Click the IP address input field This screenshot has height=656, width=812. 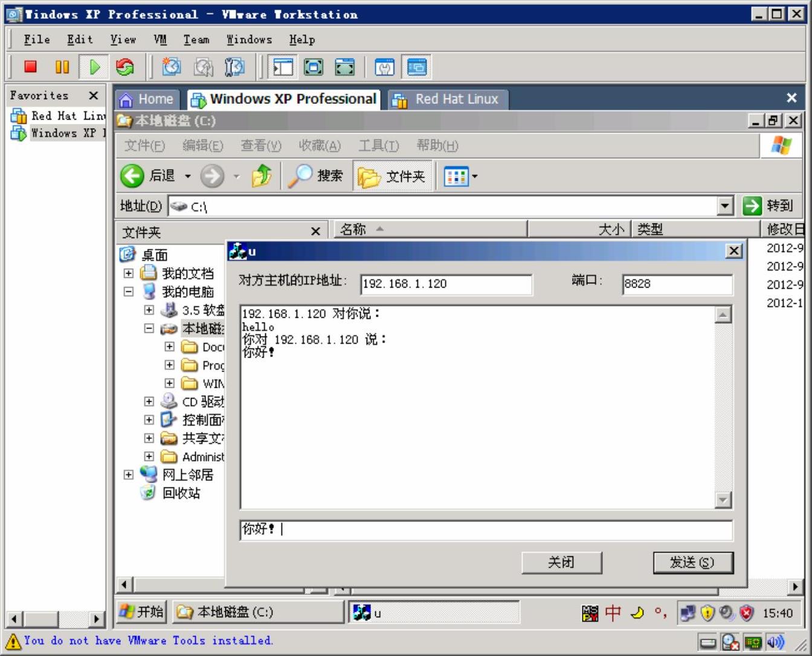click(446, 284)
